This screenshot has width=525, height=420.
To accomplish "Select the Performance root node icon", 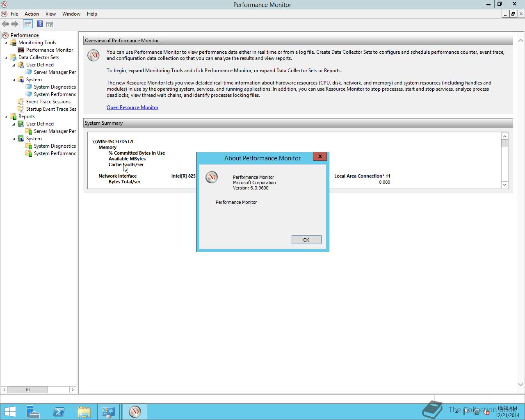I will pyautogui.click(x=5, y=35).
